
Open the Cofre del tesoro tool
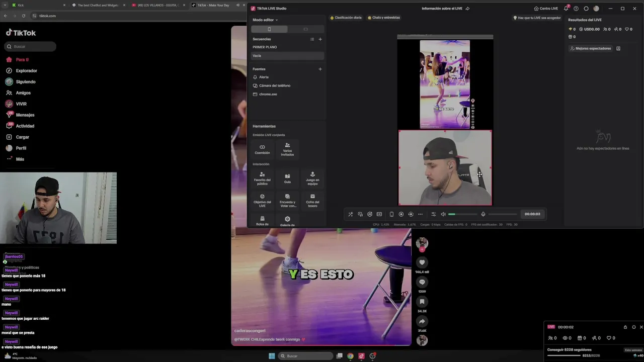312,200
